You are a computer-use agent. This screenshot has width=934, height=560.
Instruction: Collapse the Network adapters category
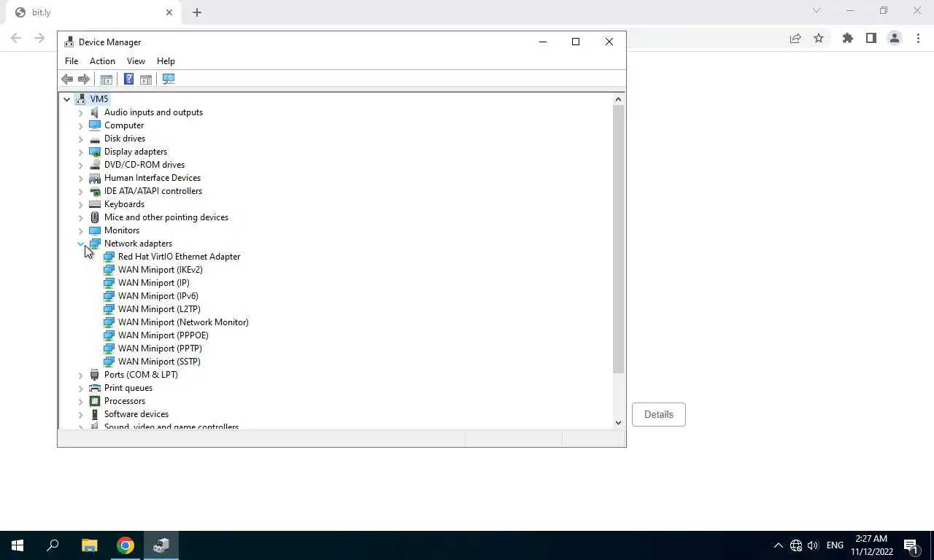pyautogui.click(x=80, y=244)
